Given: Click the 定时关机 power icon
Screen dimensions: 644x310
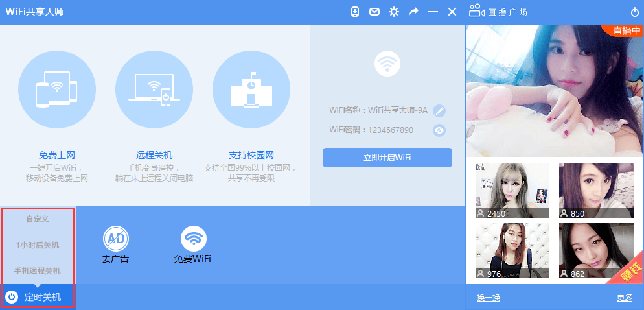Looking at the screenshot, I should tap(12, 297).
